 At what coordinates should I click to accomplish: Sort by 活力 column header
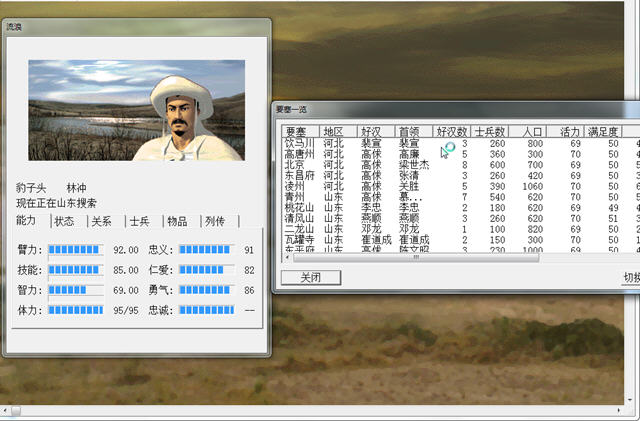pyautogui.click(x=565, y=131)
